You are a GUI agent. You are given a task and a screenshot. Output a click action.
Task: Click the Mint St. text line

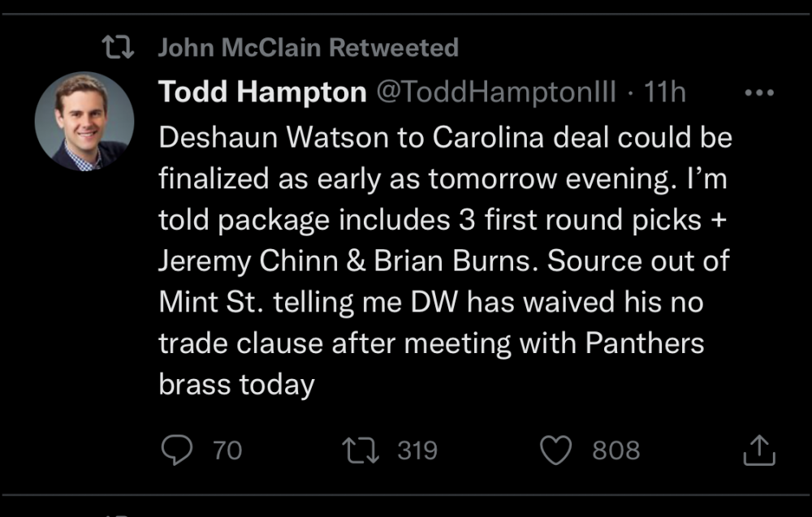point(430,302)
